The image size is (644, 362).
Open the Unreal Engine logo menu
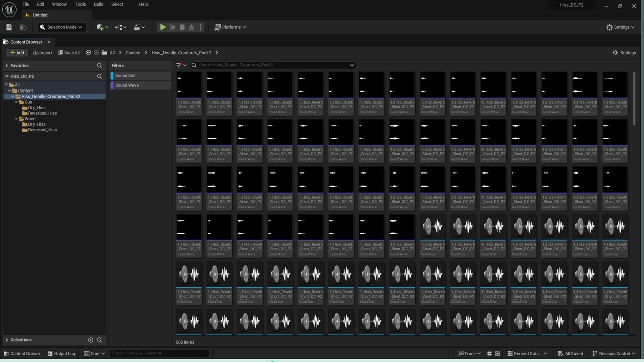click(9, 9)
